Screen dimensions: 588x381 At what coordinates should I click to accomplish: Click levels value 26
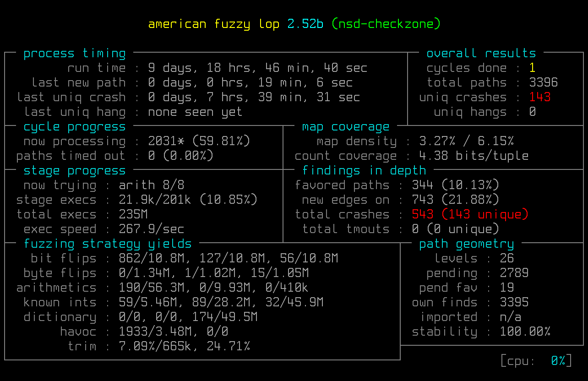(x=507, y=259)
